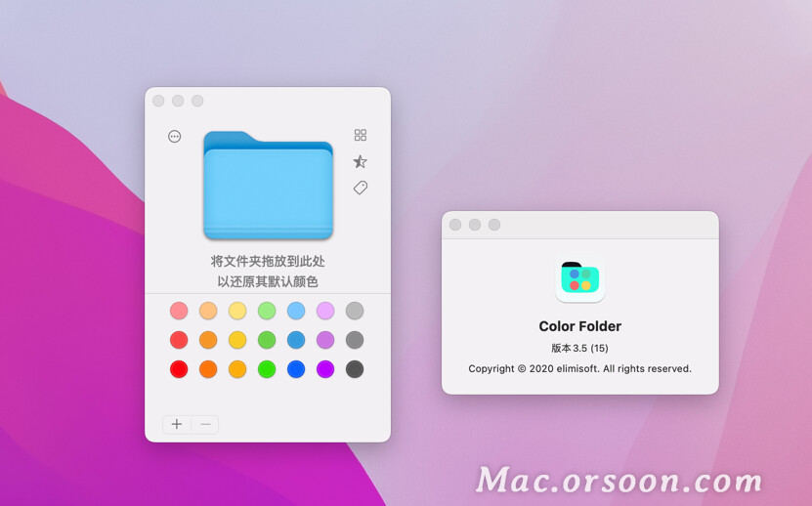
Task: Click the Color Folder app icon
Action: point(580,278)
